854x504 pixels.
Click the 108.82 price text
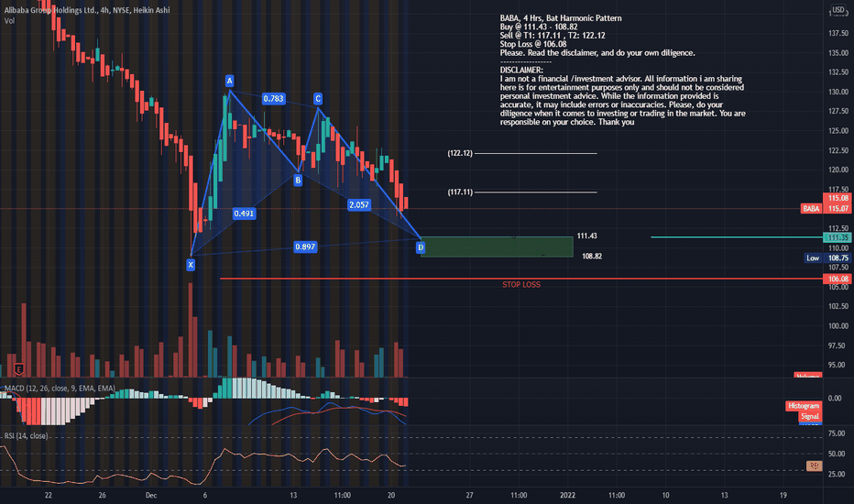pyautogui.click(x=592, y=256)
